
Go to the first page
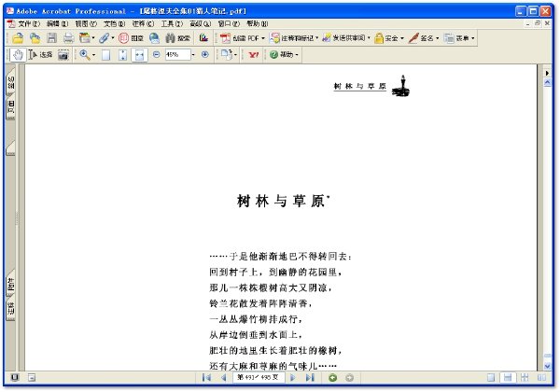point(206,377)
